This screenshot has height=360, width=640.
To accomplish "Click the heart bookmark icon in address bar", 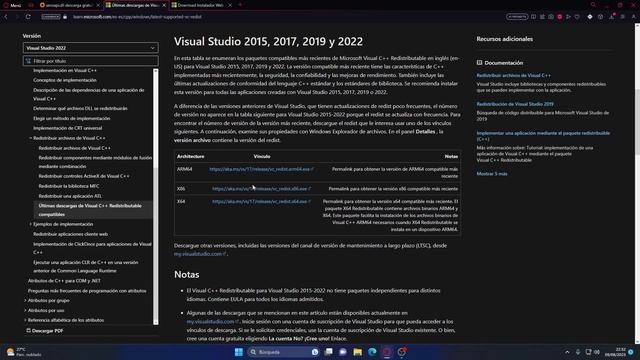I will pyautogui.click(x=577, y=17).
